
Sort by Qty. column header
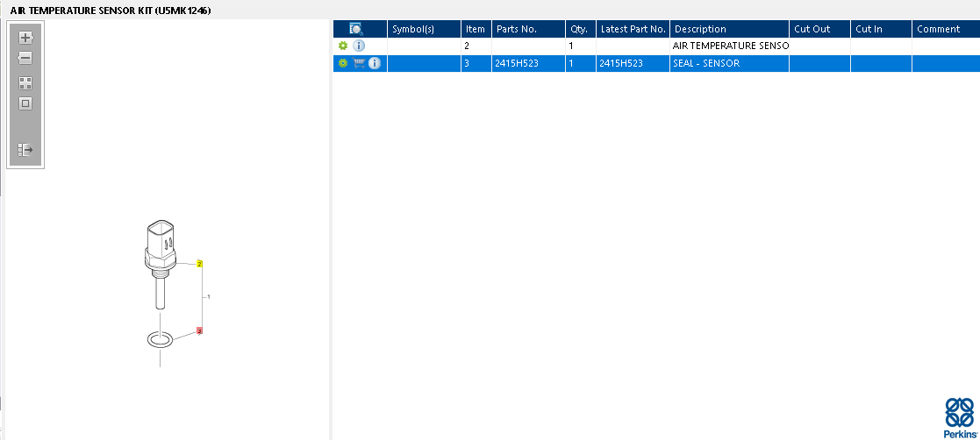(581, 29)
